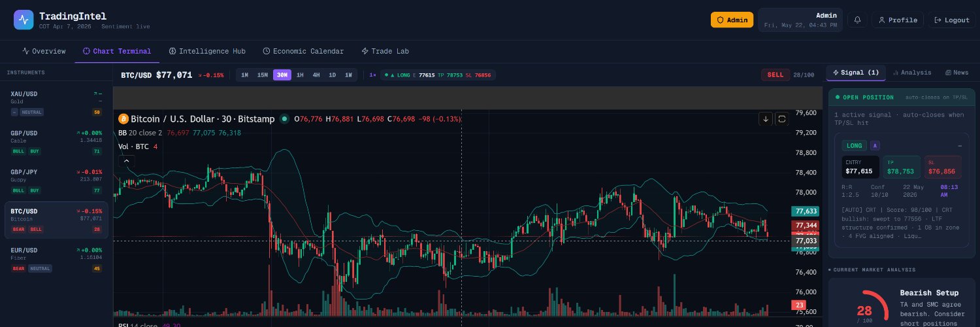Viewport: 980px width, 327px height.
Task: Click the BTC/USD $77,071 price header
Action: (156, 75)
